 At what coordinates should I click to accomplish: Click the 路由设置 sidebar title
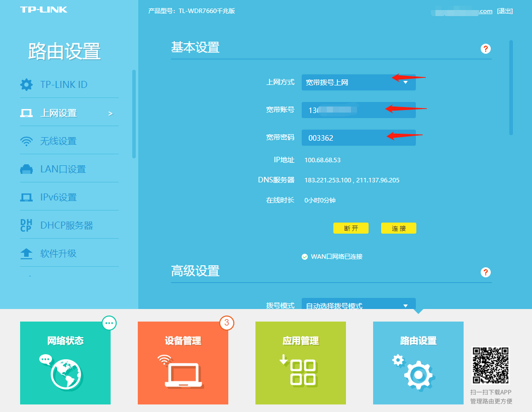[x=64, y=51]
